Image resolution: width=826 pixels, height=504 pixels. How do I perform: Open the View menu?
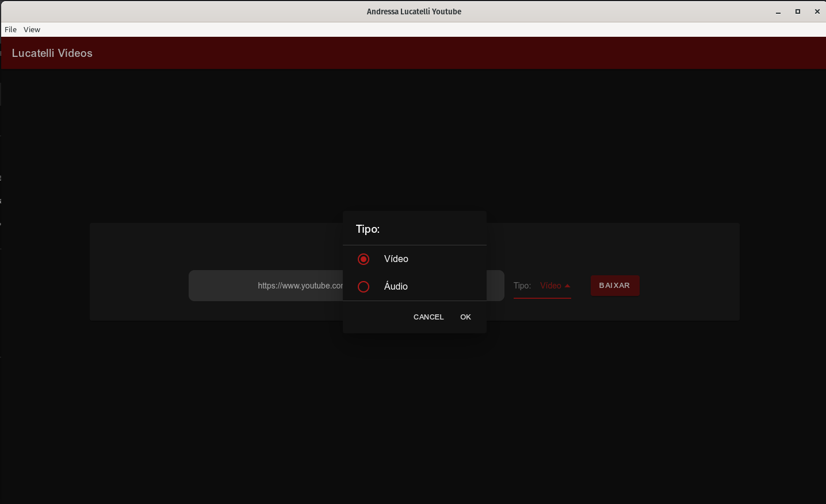pyautogui.click(x=32, y=29)
